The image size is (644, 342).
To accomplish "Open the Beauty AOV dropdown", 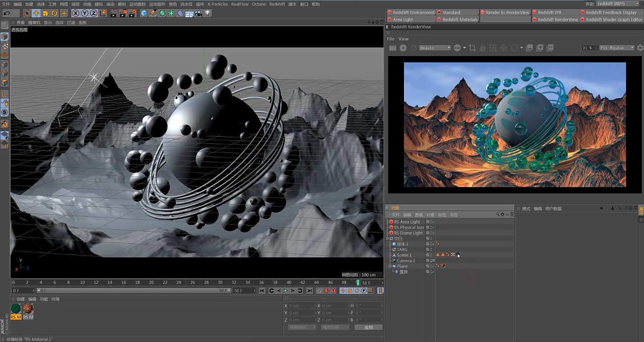I will 435,48.
